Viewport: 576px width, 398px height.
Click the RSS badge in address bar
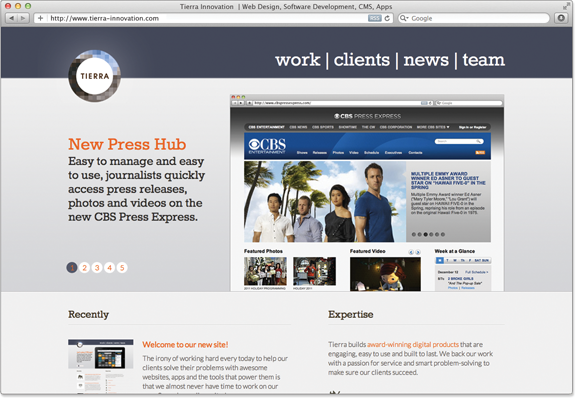click(374, 18)
